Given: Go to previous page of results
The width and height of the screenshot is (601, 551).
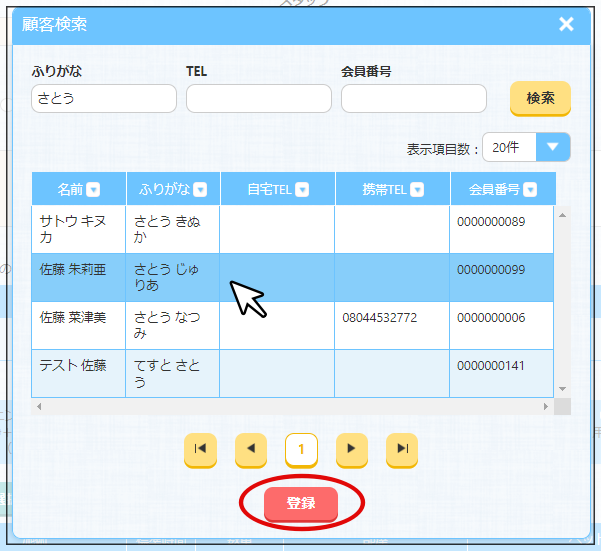Looking at the screenshot, I should 250,450.
